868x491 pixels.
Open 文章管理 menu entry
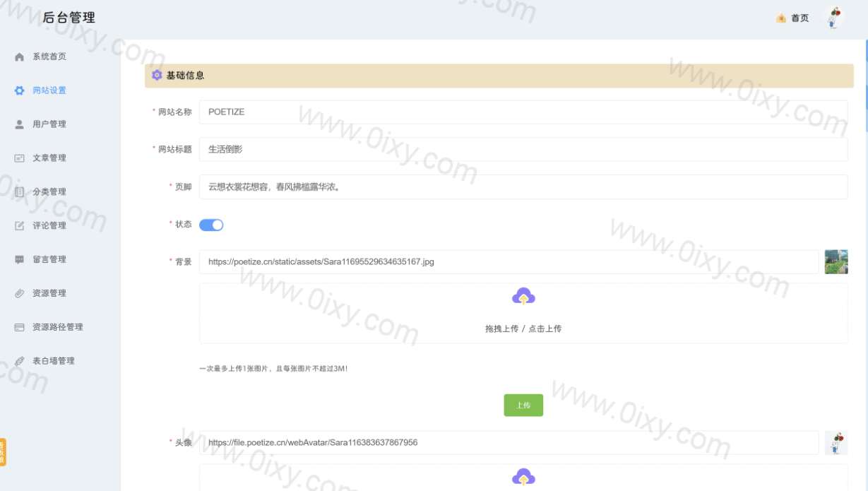[49, 158]
